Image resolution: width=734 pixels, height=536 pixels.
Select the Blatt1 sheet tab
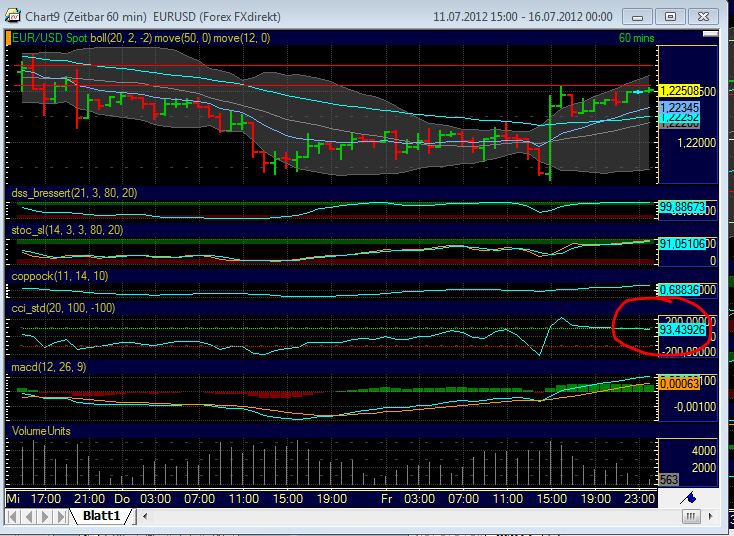tap(101, 516)
